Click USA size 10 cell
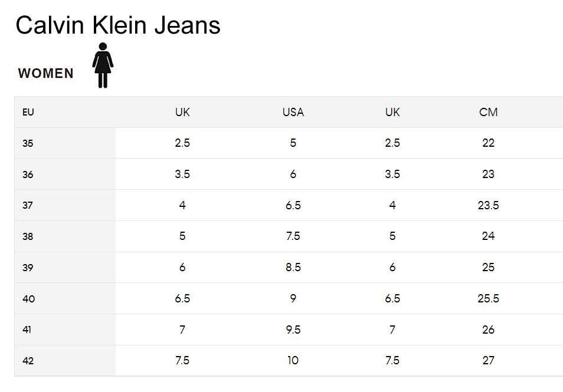 click(293, 360)
